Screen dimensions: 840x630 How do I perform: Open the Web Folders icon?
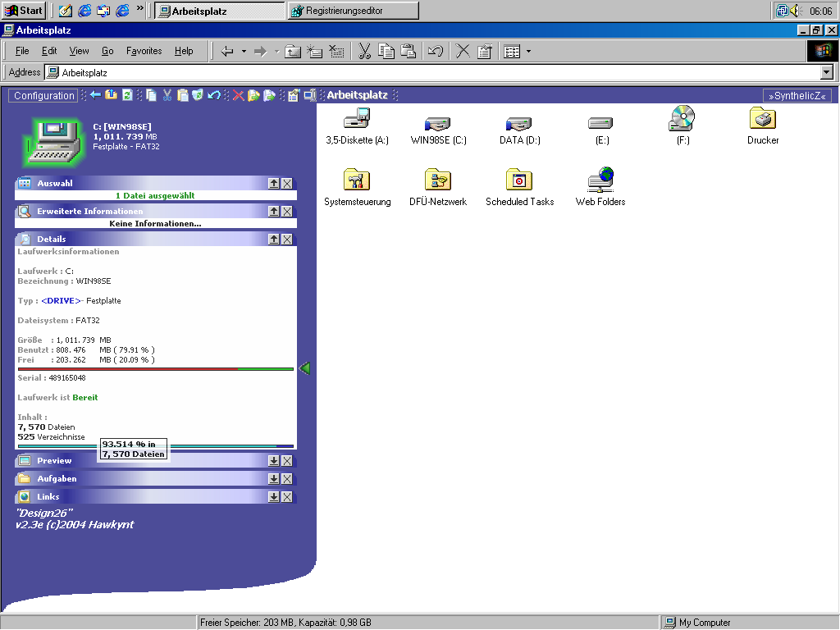(600, 180)
